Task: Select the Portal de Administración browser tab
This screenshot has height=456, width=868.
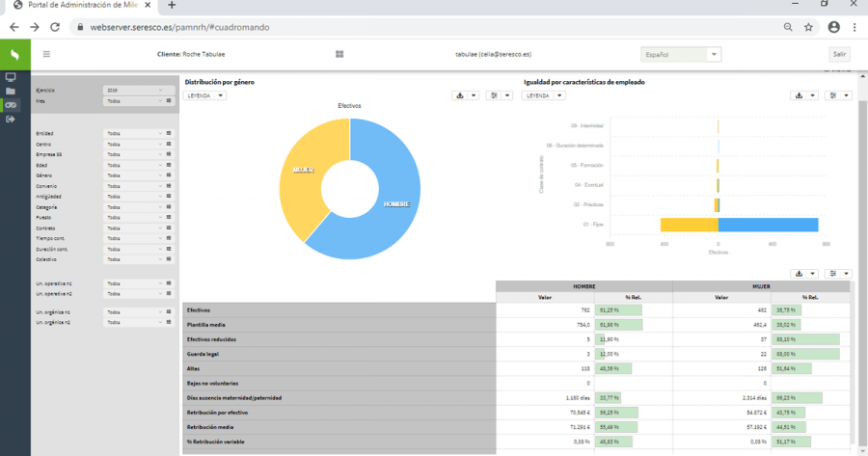Action: pos(79,6)
